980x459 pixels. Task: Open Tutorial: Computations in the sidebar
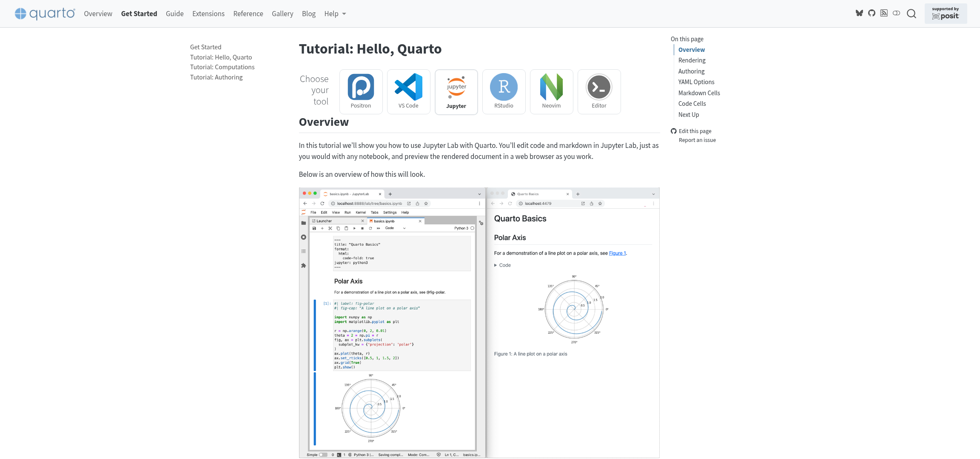click(x=222, y=67)
